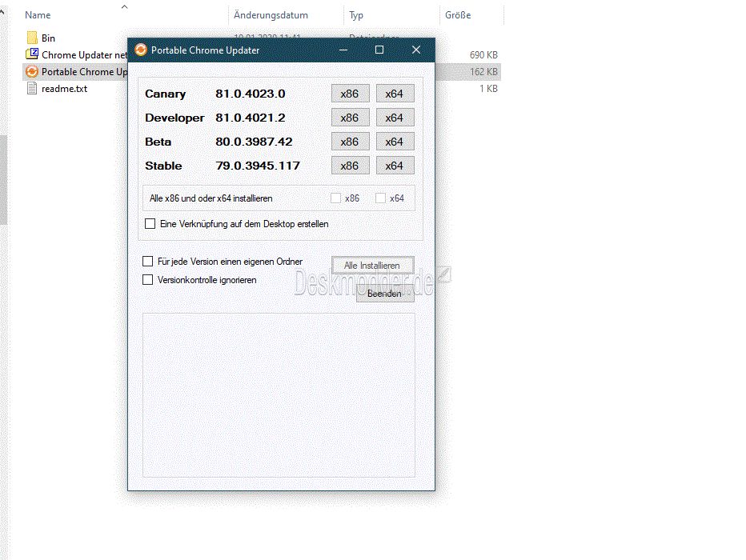Click the Developer channel label

pyautogui.click(x=174, y=118)
